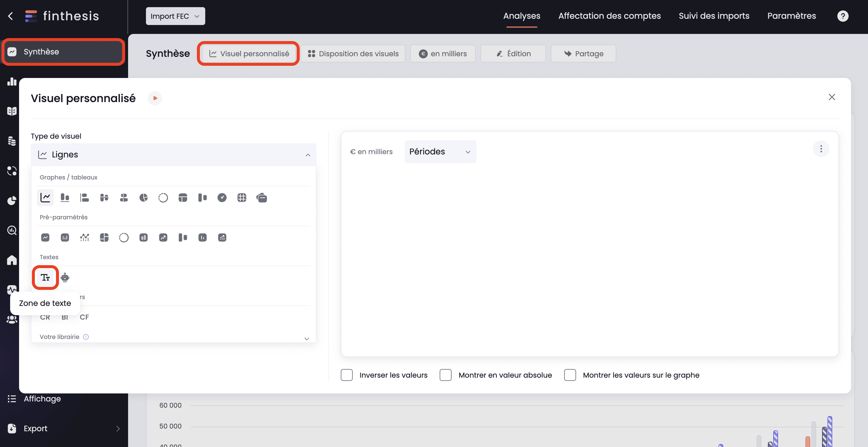Click the finthesis logo
868x447 pixels.
pos(62,16)
